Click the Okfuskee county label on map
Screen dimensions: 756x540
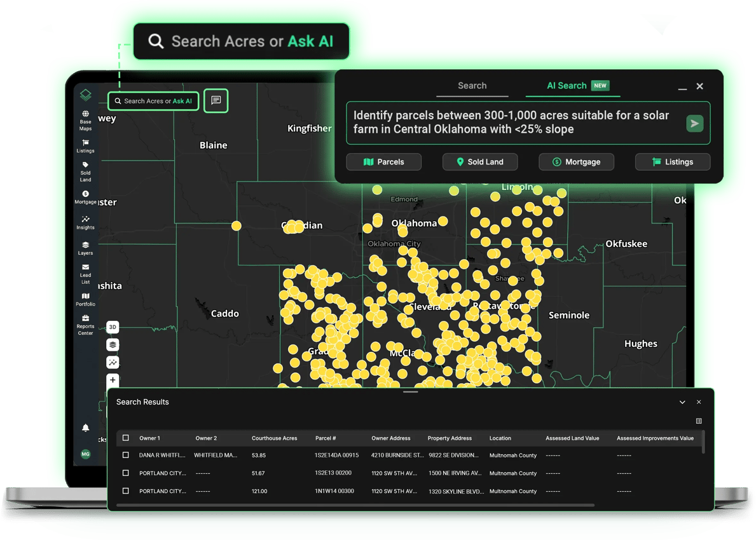click(626, 244)
